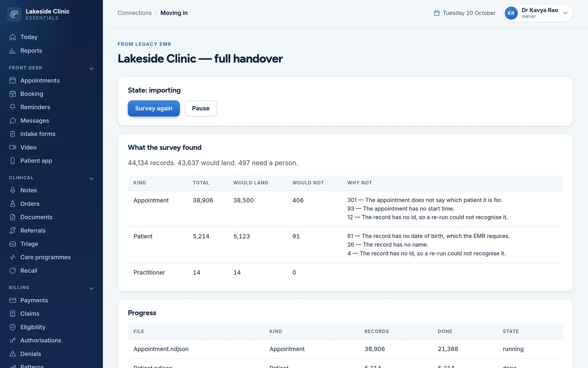Click the Moving in breadcrumb
The image size is (588, 368).
click(174, 13)
